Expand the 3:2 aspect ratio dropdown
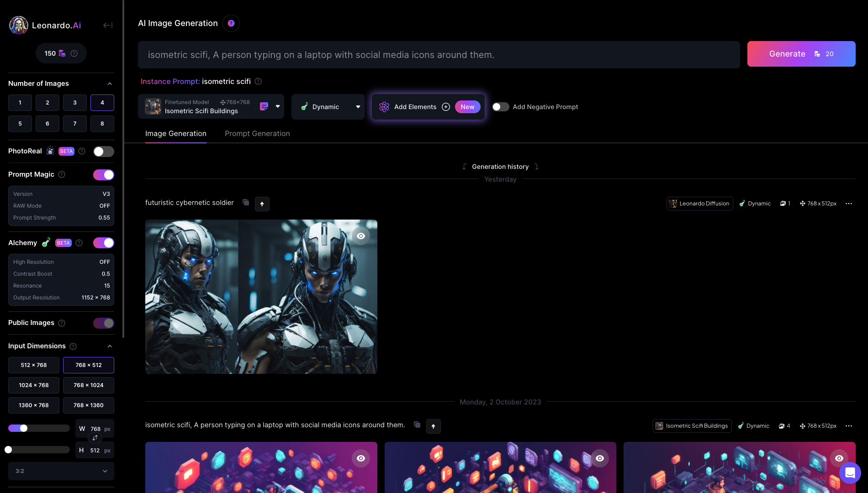 pyautogui.click(x=61, y=471)
